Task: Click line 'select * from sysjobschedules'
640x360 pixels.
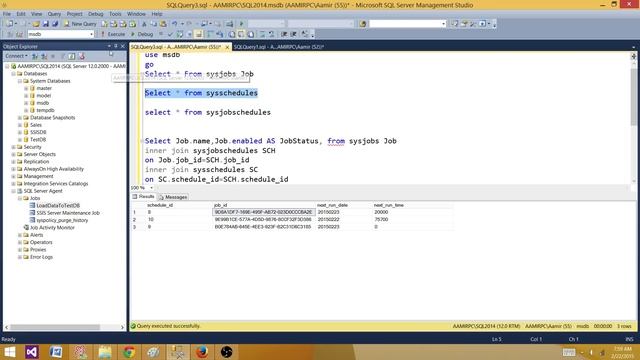Action: point(208,112)
